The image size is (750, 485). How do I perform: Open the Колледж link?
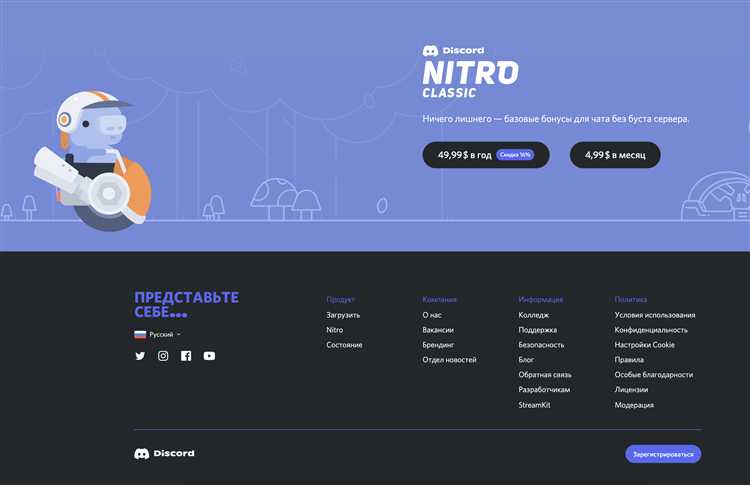pyautogui.click(x=534, y=315)
